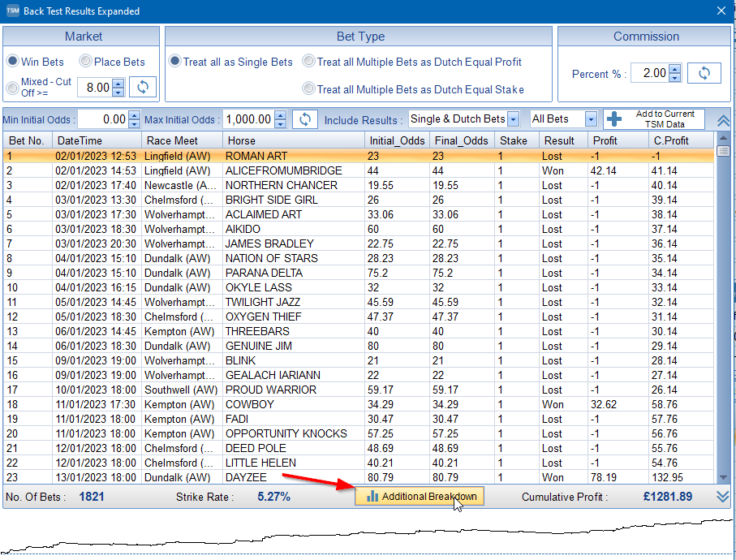Expand bottom panel with double down chevron
This screenshot has height=560, width=736.
click(x=723, y=497)
